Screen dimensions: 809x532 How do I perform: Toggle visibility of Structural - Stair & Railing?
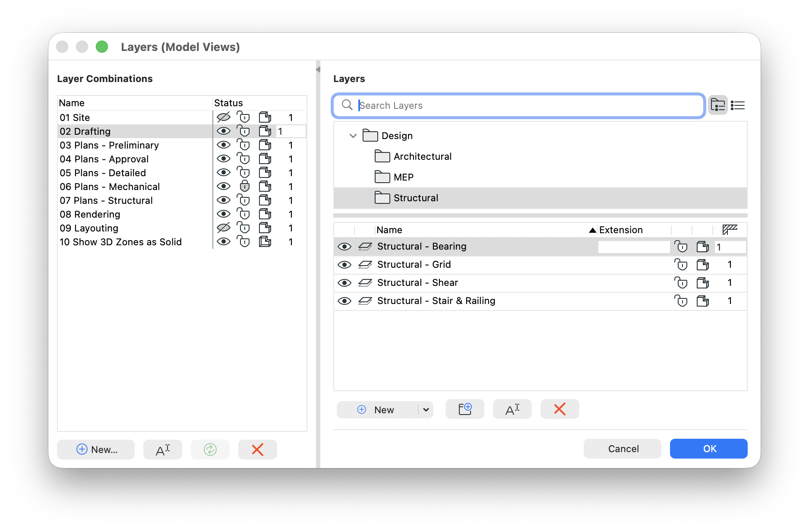(x=344, y=301)
